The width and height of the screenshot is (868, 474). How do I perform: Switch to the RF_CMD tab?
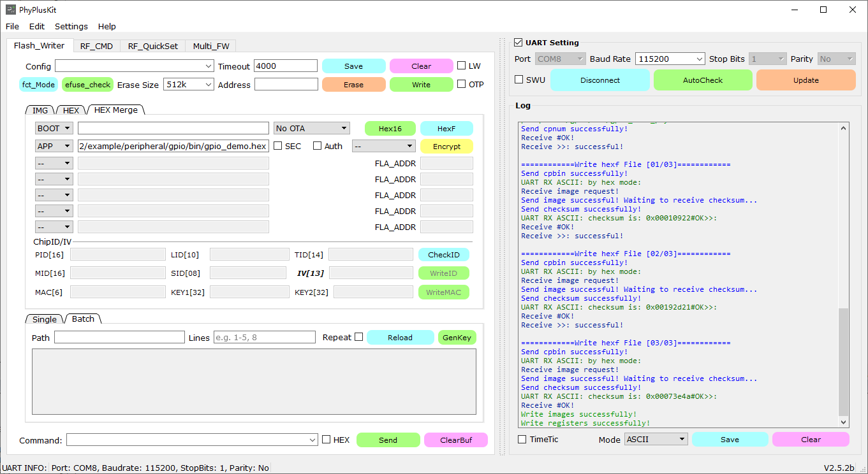coord(96,46)
